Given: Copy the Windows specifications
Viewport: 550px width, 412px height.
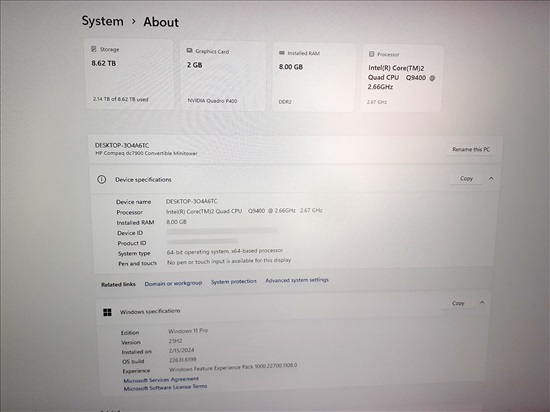Looking at the screenshot, I should 458,303.
